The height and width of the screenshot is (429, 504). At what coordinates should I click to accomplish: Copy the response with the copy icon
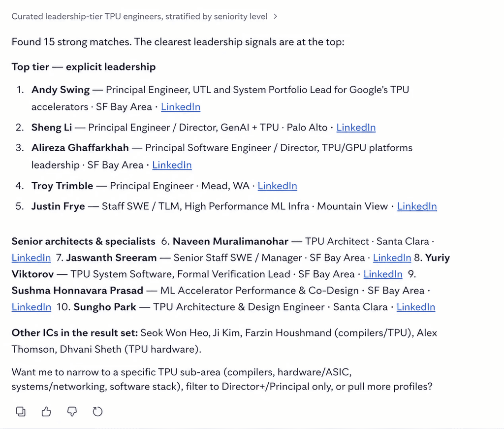pos(21,411)
